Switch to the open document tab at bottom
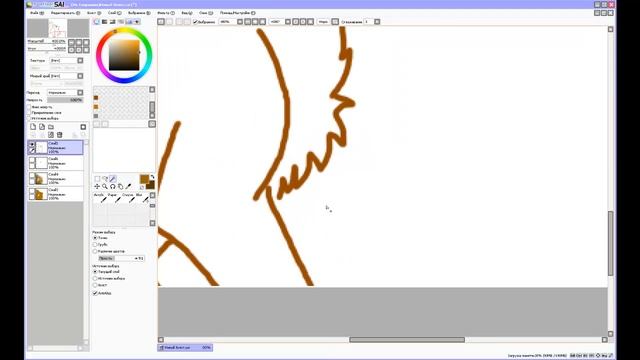Screen dimensions: 640x360 [185, 348]
